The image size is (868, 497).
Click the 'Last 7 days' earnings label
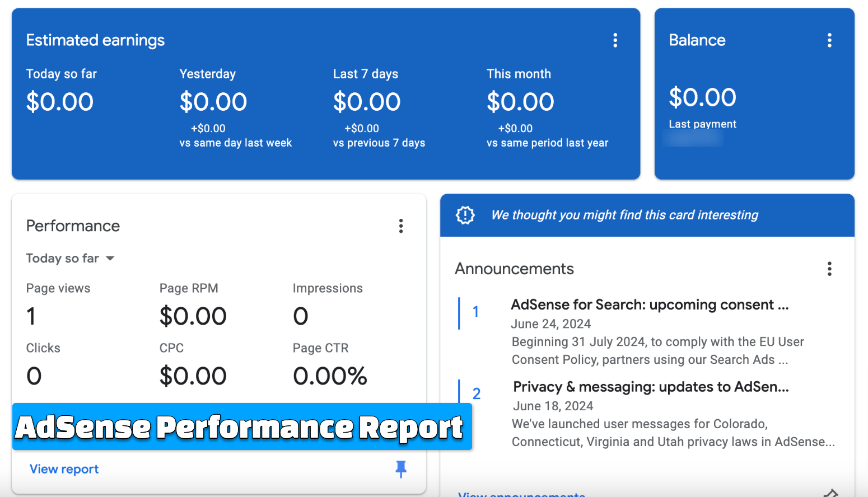coord(365,74)
